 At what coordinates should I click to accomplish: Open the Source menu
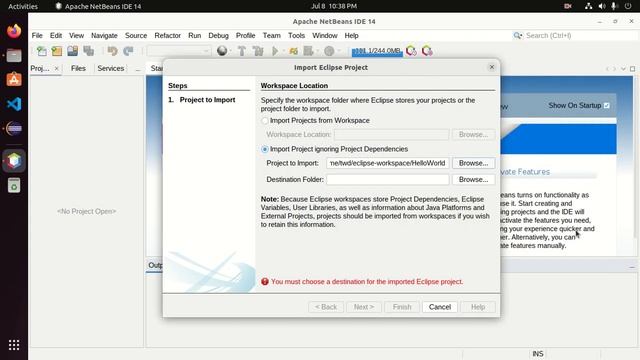tap(136, 36)
